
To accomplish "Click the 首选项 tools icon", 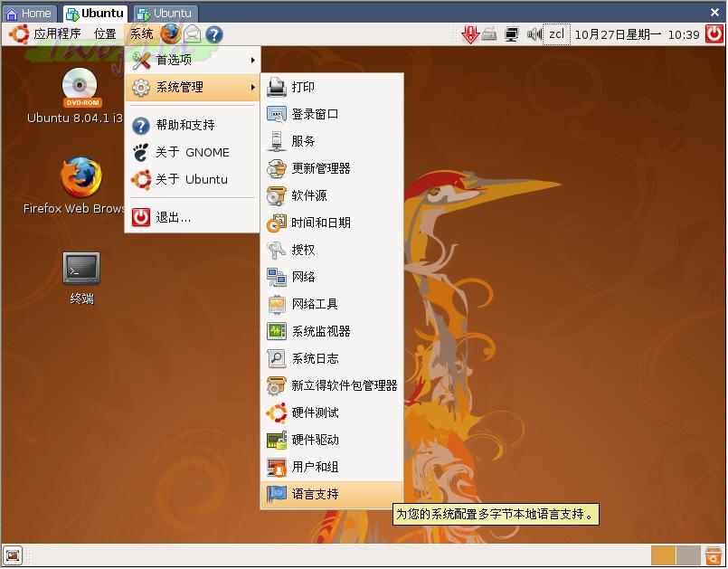I will [x=141, y=60].
